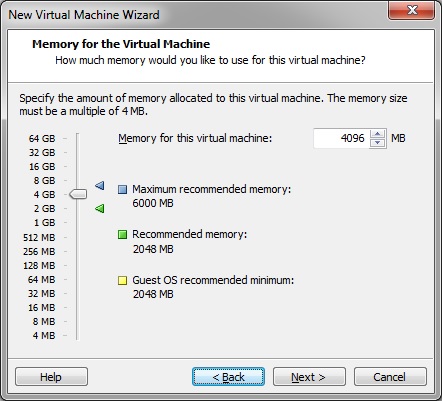Set slider to the 16 GB tick
The image size is (443, 401).
click(78, 166)
